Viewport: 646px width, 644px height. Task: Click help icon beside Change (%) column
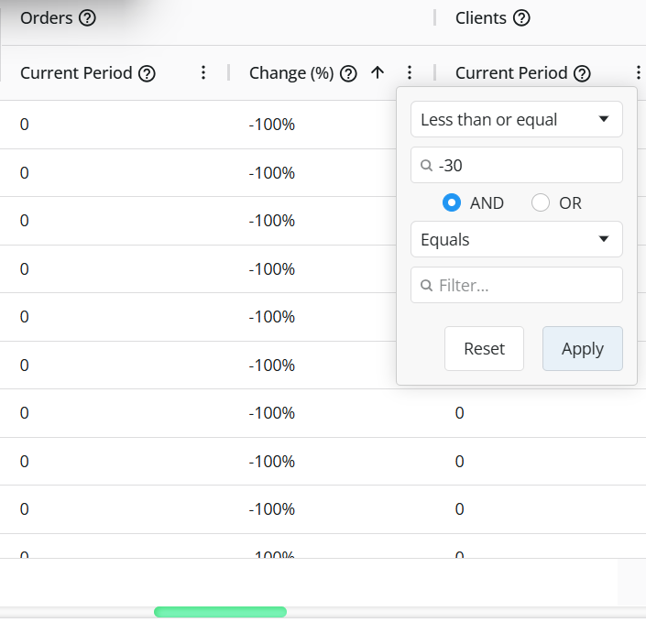pos(348,73)
